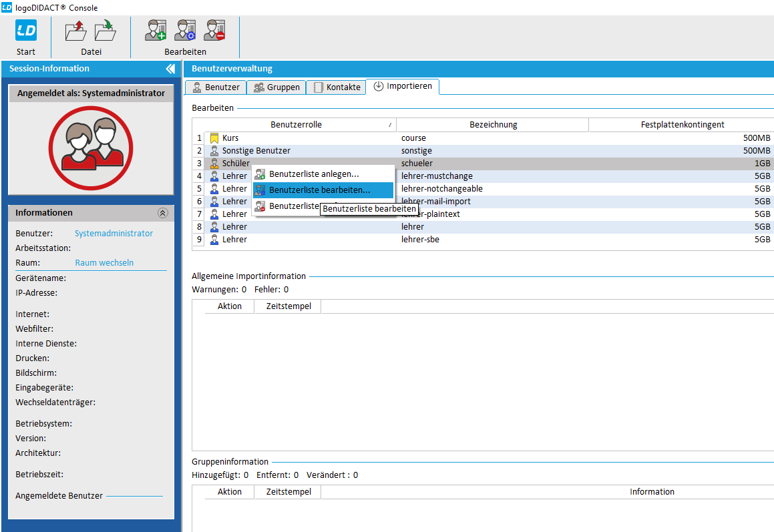Screen dimensions: 774x532
Task: Click the folder icon with green downward arrow
Action: (105, 31)
